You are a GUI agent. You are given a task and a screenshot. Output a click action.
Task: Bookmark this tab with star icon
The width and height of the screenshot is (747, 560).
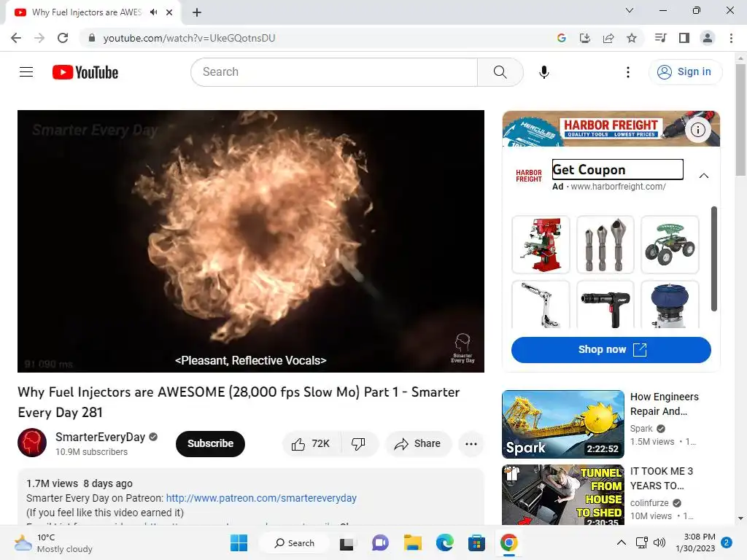tap(631, 38)
